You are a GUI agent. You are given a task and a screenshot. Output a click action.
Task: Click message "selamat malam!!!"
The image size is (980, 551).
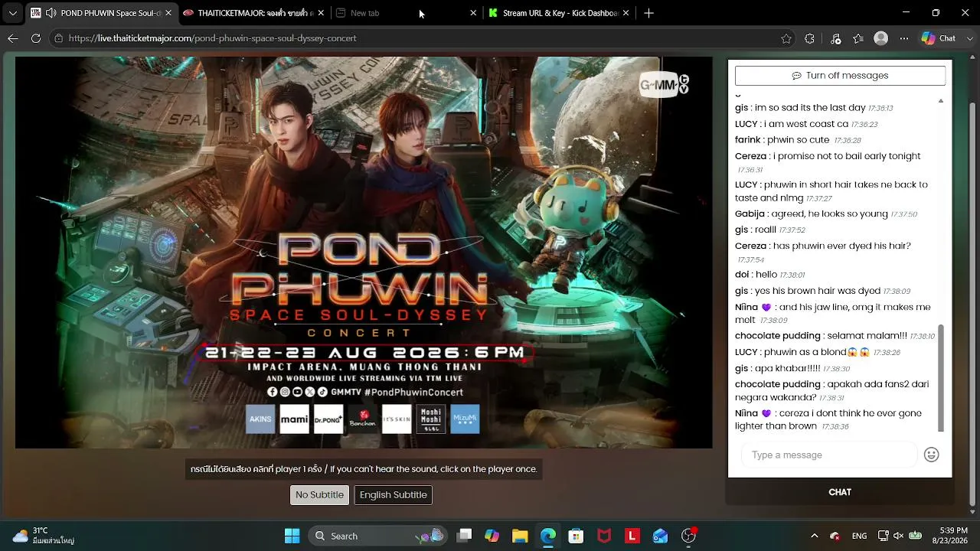click(868, 336)
